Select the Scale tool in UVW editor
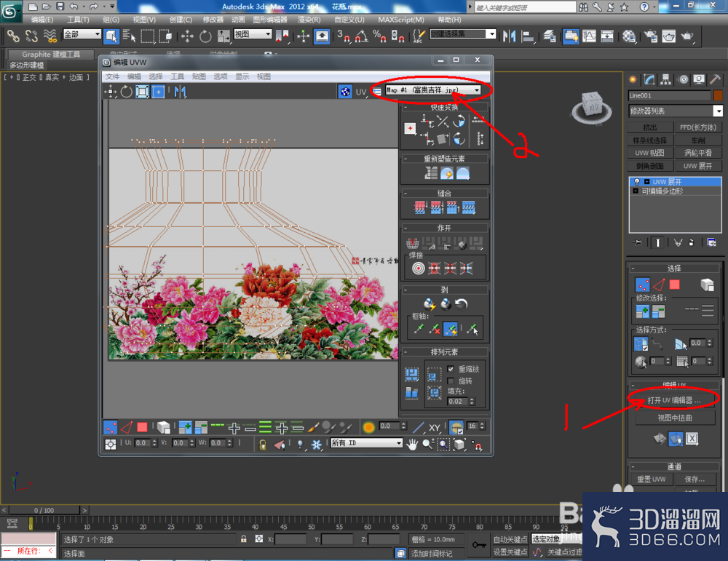Image resolution: width=728 pixels, height=561 pixels. 142,92
